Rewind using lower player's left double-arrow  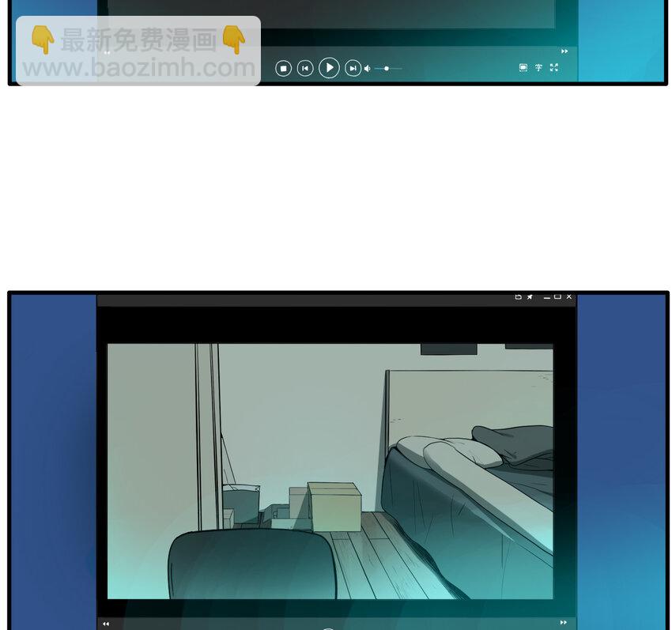tap(106, 624)
